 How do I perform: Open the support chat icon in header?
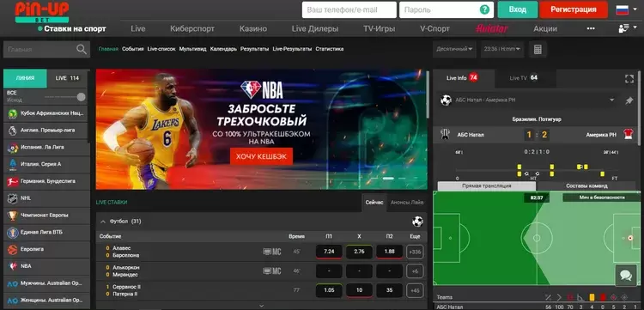click(623, 28)
